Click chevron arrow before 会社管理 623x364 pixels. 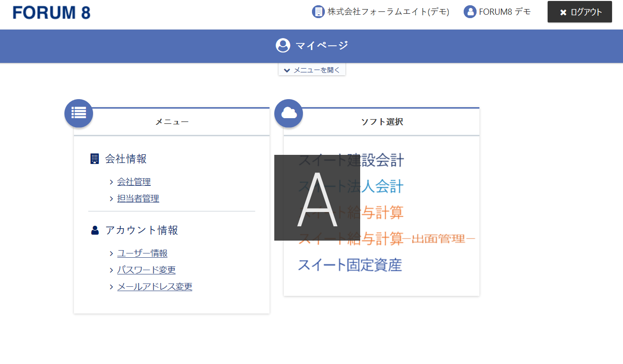pyautogui.click(x=111, y=182)
